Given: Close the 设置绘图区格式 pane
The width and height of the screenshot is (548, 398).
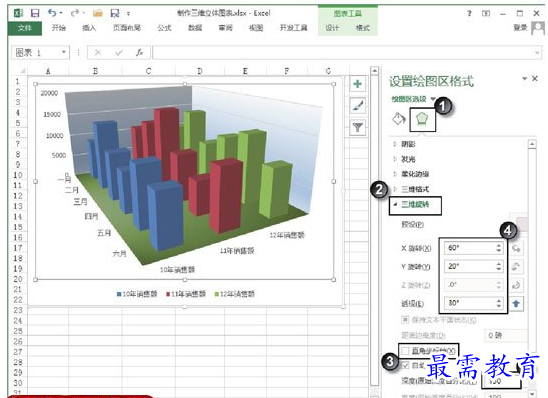Looking at the screenshot, I should (x=535, y=79).
